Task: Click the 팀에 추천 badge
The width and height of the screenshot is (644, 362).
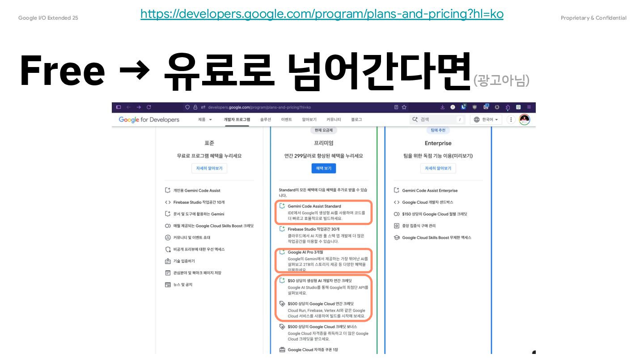Action: point(438,130)
